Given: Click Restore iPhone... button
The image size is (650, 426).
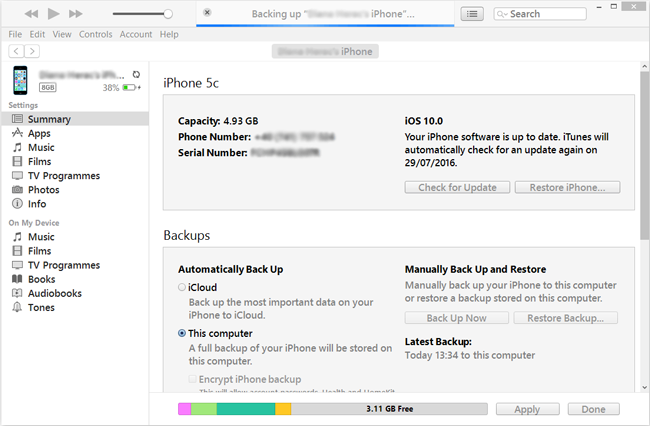Looking at the screenshot, I should click(x=568, y=187).
